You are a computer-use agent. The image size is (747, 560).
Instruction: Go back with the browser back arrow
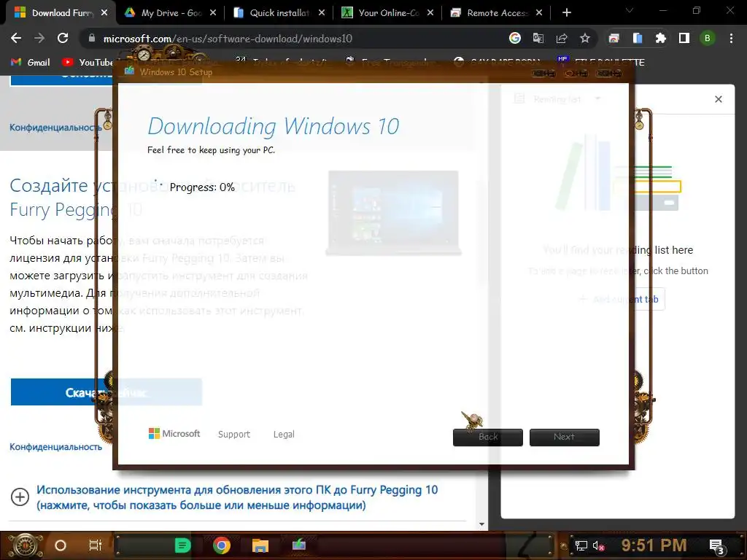16,38
